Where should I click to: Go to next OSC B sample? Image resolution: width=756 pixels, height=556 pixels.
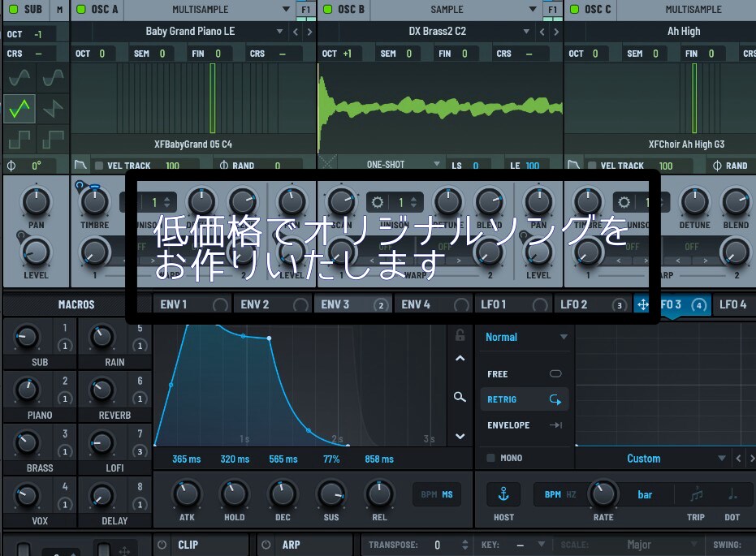point(556,32)
